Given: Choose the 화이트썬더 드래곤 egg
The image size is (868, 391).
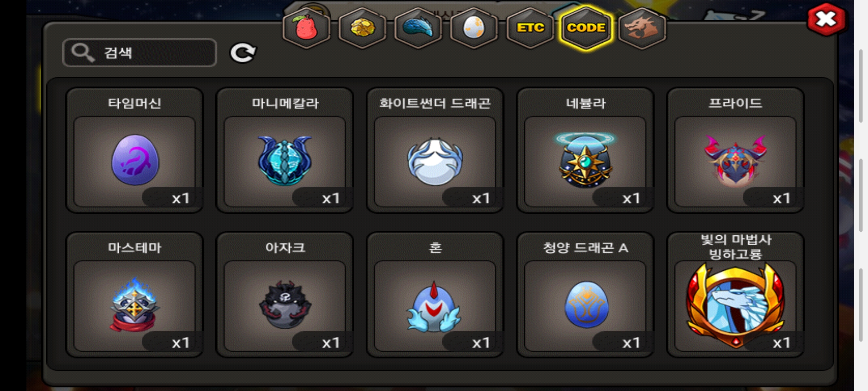Looking at the screenshot, I should click(x=435, y=150).
